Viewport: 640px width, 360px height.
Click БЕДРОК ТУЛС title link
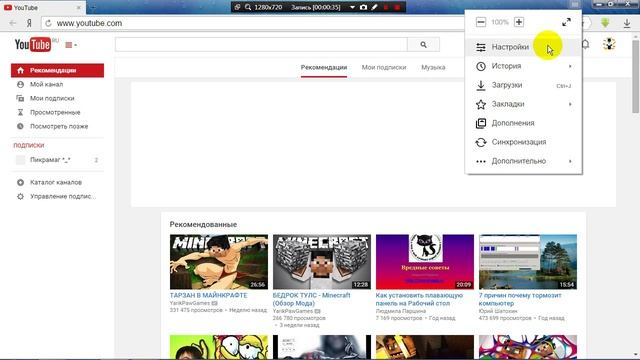click(311, 299)
